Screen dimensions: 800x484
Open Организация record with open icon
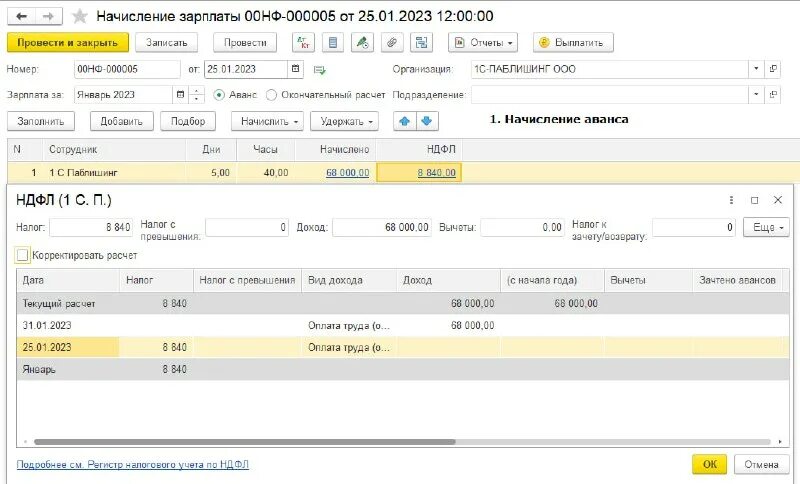773,69
